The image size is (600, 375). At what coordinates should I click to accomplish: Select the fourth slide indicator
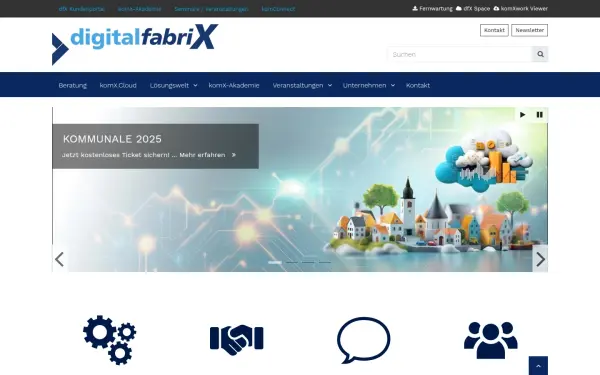[324, 262]
